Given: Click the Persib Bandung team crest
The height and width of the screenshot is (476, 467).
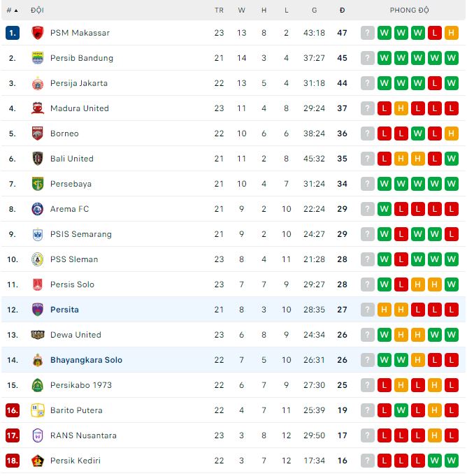Looking at the screenshot, I should pyautogui.click(x=38, y=58).
